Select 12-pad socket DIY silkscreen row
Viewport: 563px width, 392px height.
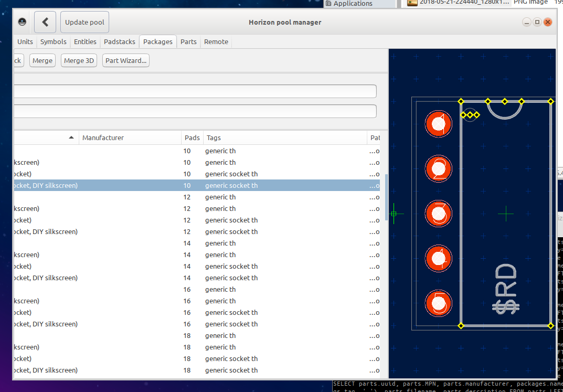197,231
